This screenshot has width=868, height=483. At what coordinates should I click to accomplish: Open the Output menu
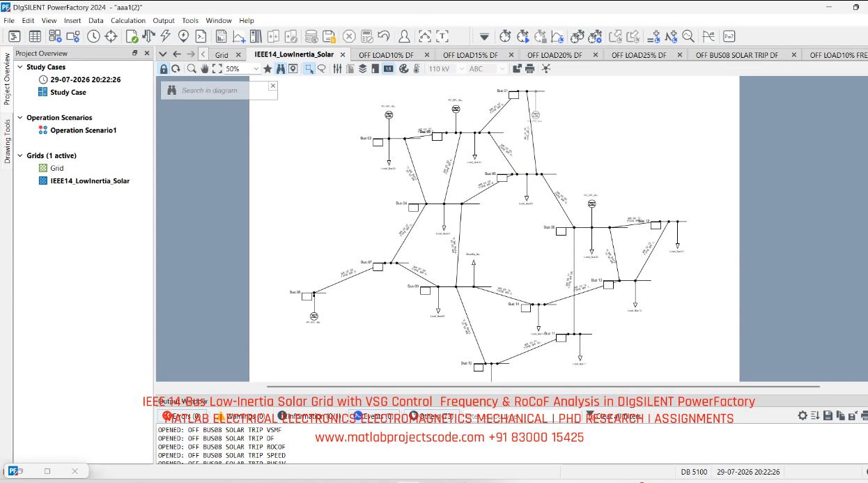[x=164, y=20]
